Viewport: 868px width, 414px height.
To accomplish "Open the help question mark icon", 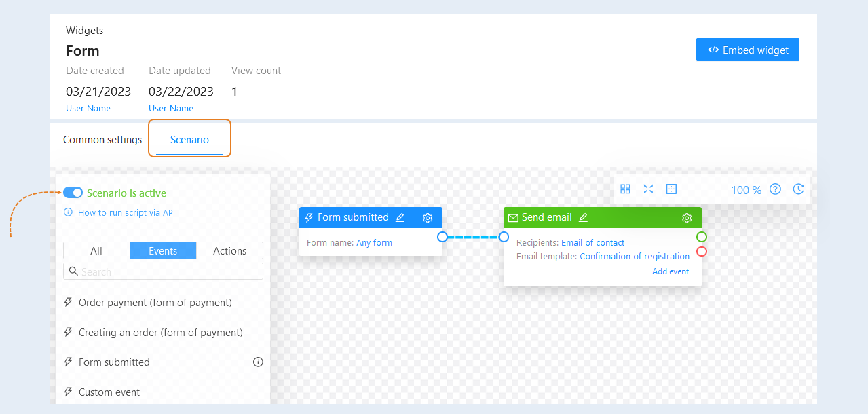I will tap(775, 189).
